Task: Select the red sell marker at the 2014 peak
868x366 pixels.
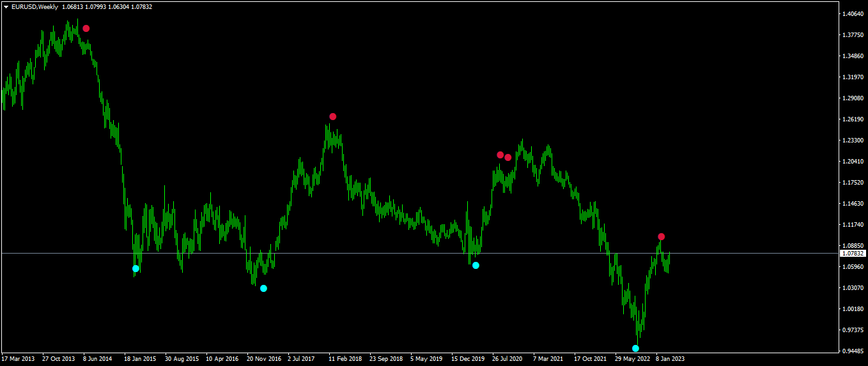Action: point(86,29)
